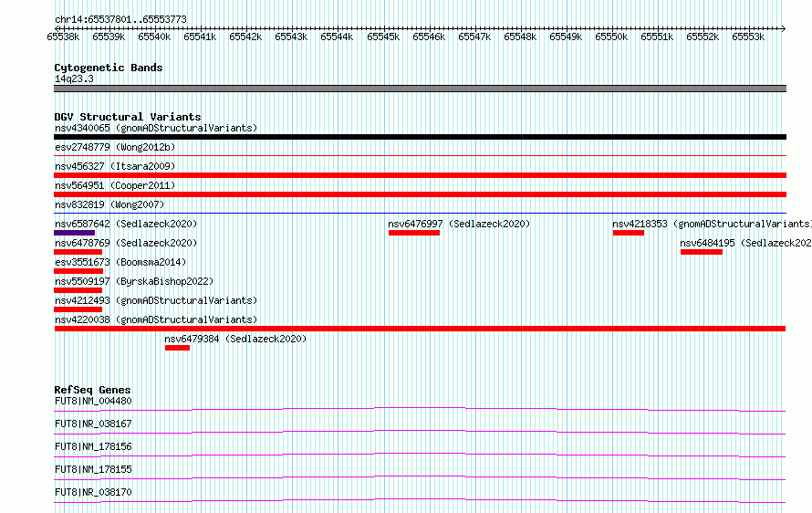Open nsv4212493 gnomAD variant label
The image size is (812, 513).
pyautogui.click(x=156, y=300)
